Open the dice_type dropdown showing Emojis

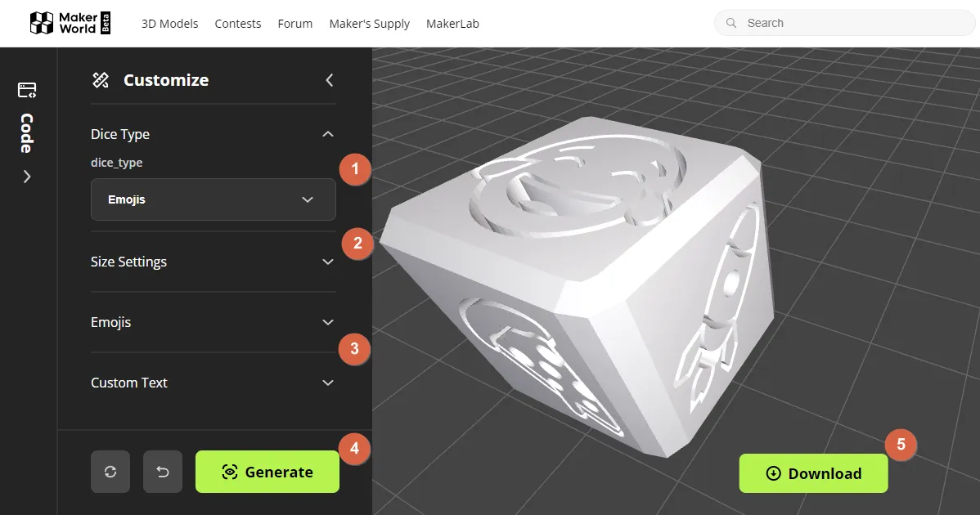(213, 199)
